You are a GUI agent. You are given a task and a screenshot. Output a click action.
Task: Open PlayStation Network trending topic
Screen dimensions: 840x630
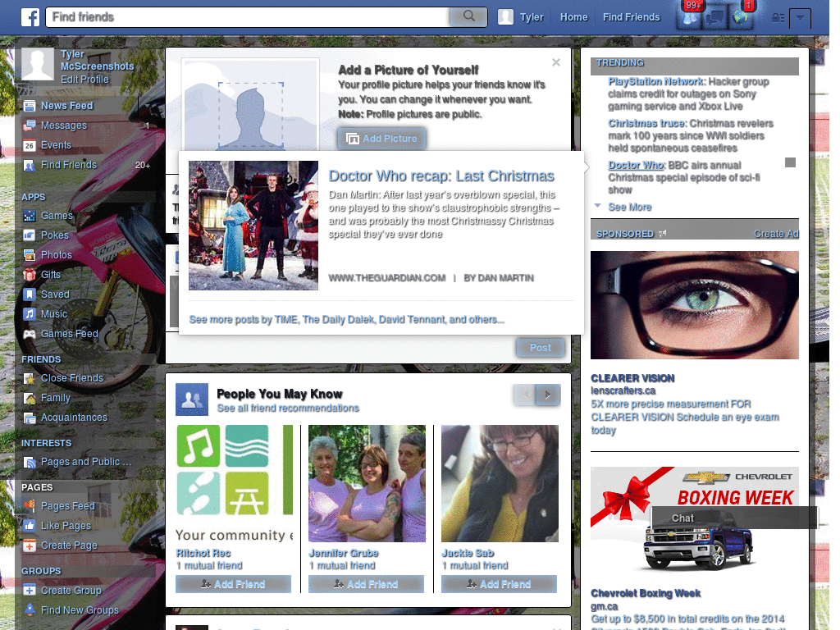tap(655, 82)
